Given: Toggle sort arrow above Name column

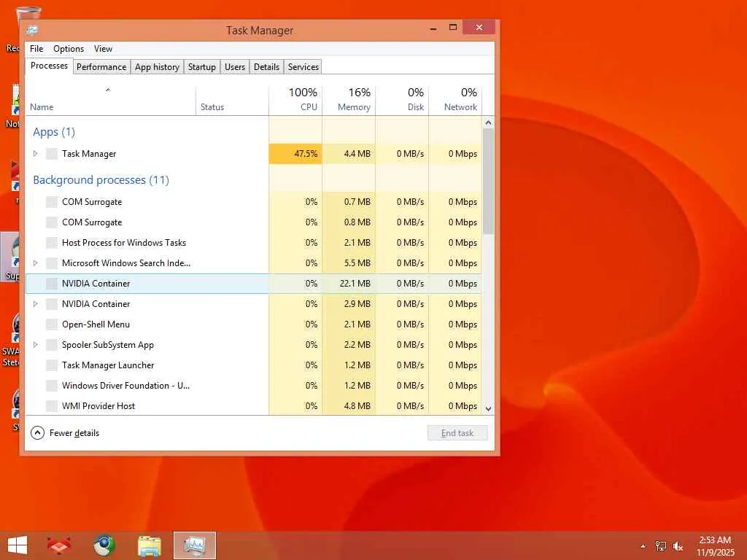Looking at the screenshot, I should [x=108, y=90].
